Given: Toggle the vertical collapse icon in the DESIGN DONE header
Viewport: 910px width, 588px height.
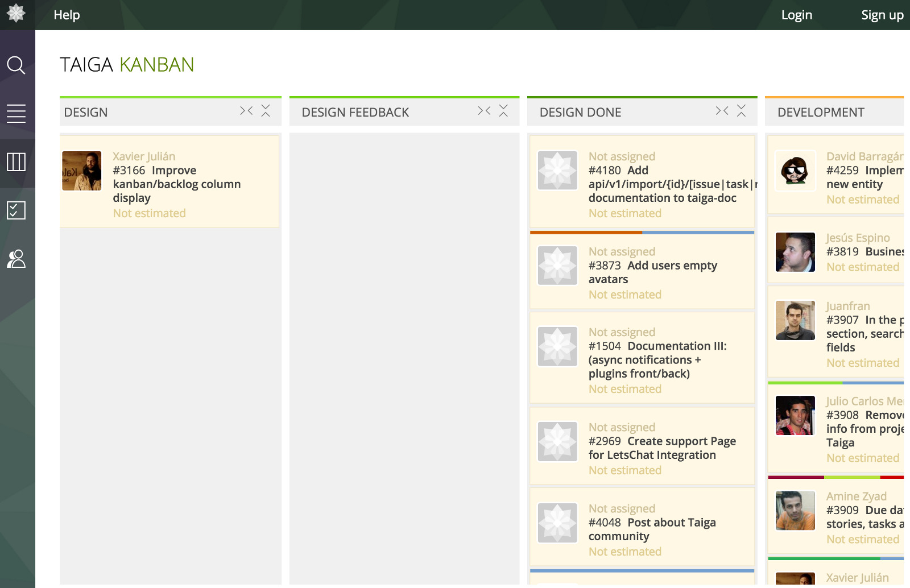Looking at the screenshot, I should (741, 111).
